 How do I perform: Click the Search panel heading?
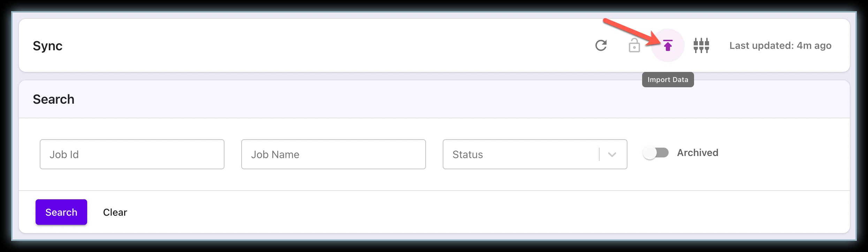pos(53,99)
